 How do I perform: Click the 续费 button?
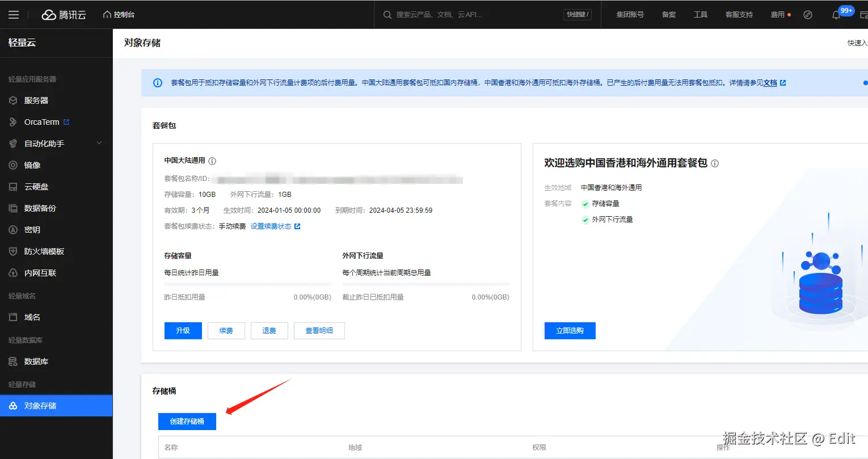click(226, 331)
